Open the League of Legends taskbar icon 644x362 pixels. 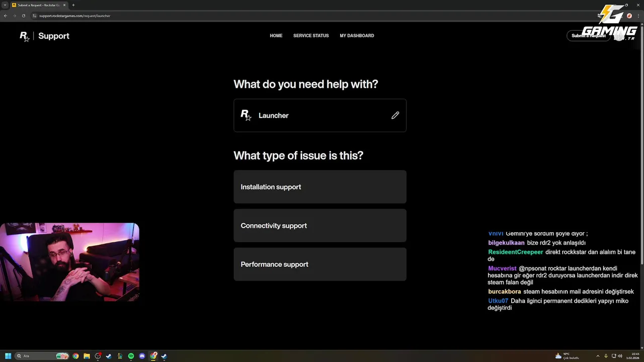tap(120, 356)
